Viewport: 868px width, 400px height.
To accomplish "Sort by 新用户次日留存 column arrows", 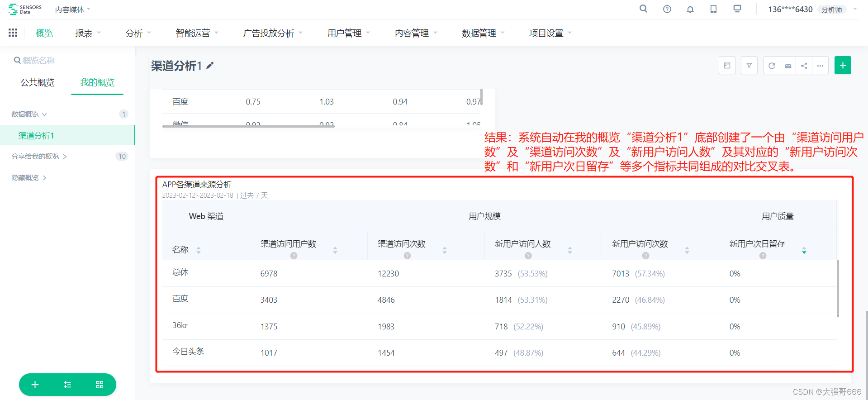I will click(804, 250).
